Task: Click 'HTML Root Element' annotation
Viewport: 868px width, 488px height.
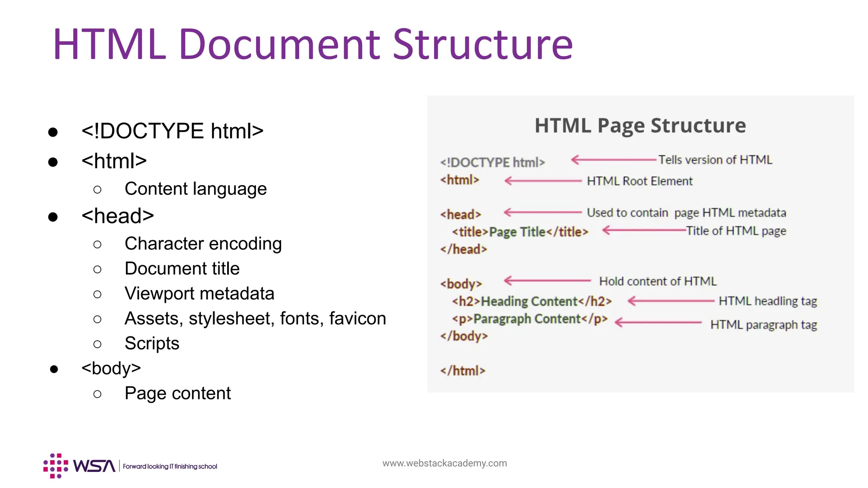Action: 640,181
